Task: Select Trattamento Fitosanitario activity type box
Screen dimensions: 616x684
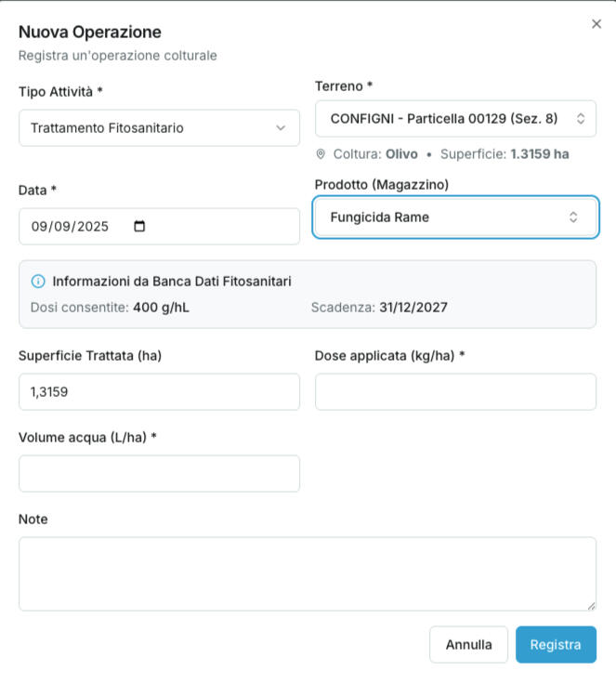Action: tap(139, 128)
